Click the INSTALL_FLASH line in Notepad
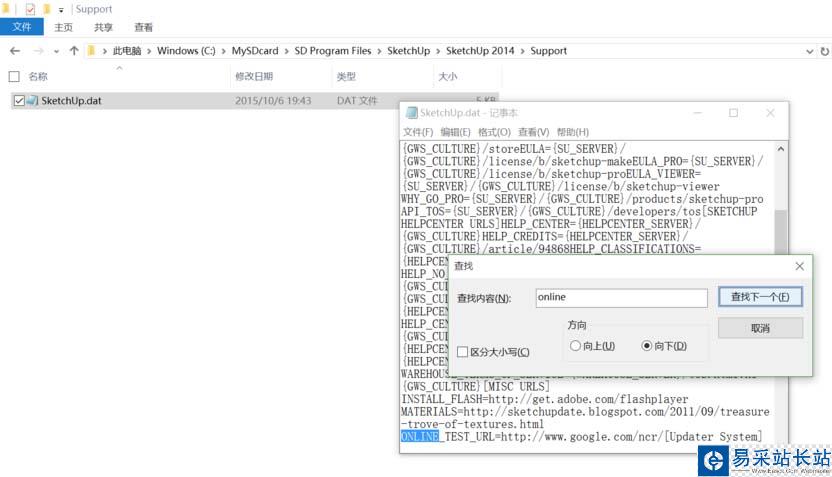This screenshot has height=477, width=832. pos(544,399)
